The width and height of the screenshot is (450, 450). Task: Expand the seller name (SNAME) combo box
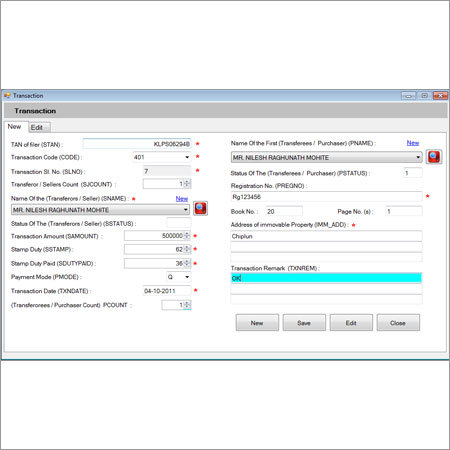[186, 210]
